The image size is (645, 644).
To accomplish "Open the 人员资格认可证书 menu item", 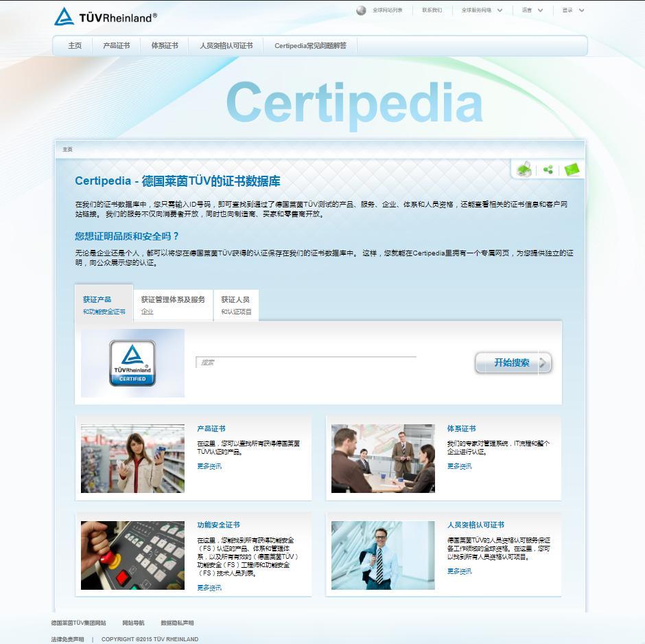I will click(x=226, y=46).
